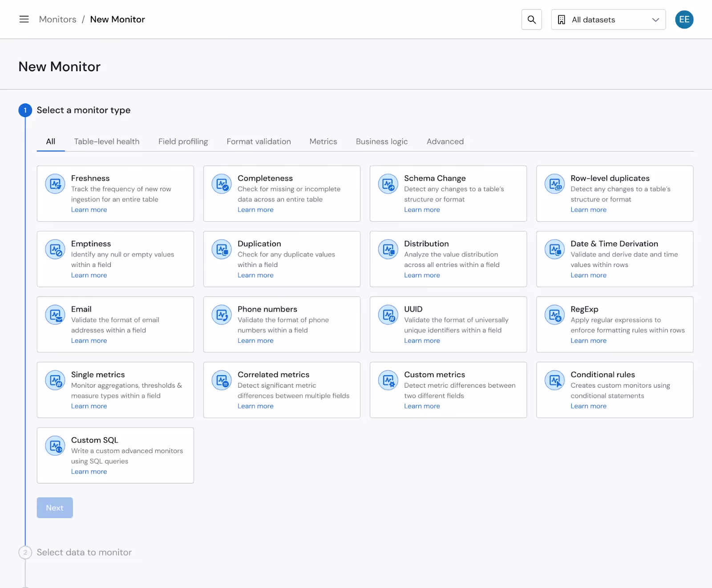
Task: Select the Schema Change monitor icon
Action: (388, 184)
